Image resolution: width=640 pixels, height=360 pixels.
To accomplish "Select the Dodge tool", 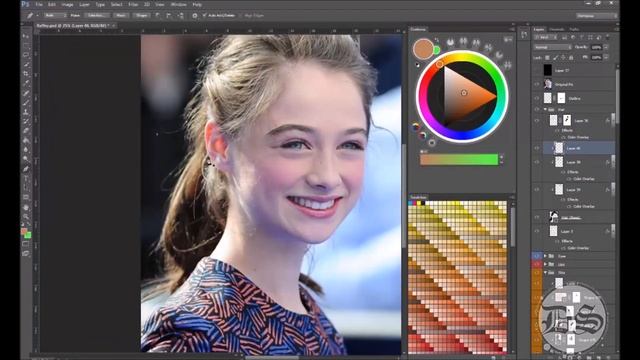I will pyautogui.click(x=26, y=159).
